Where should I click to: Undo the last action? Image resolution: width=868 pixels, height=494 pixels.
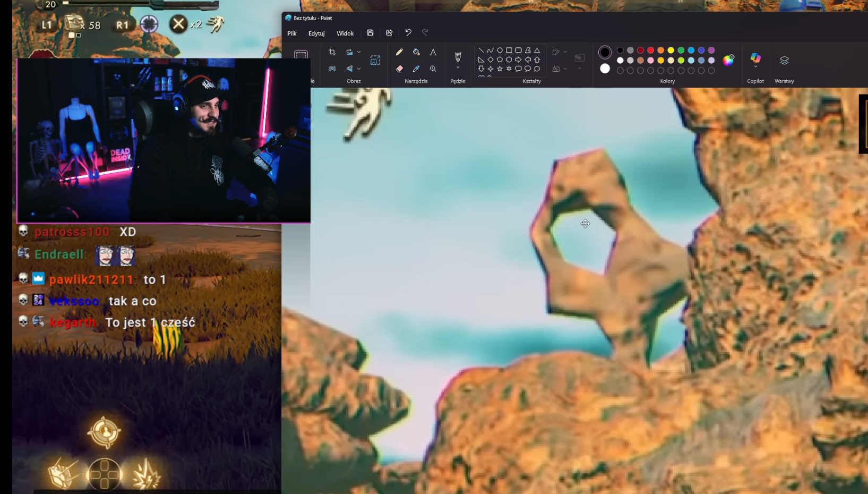(408, 33)
